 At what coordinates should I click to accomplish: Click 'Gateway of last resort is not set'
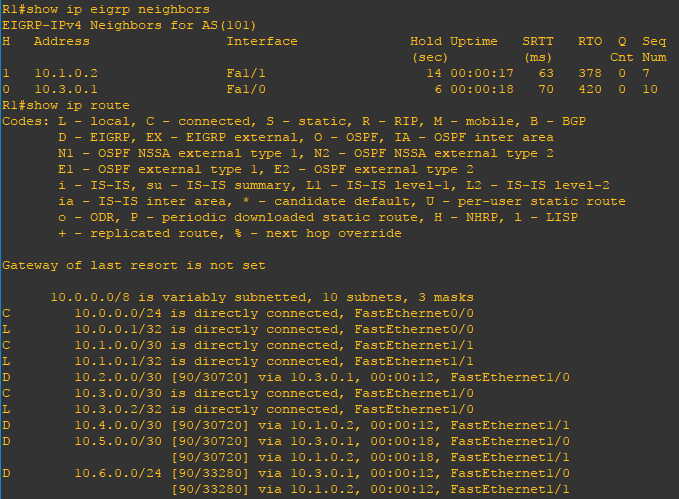click(x=134, y=266)
